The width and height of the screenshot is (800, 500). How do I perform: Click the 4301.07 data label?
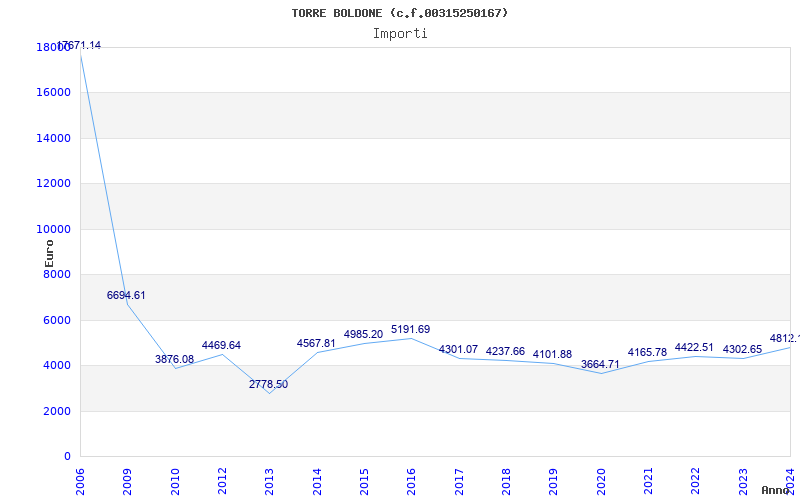458,350
